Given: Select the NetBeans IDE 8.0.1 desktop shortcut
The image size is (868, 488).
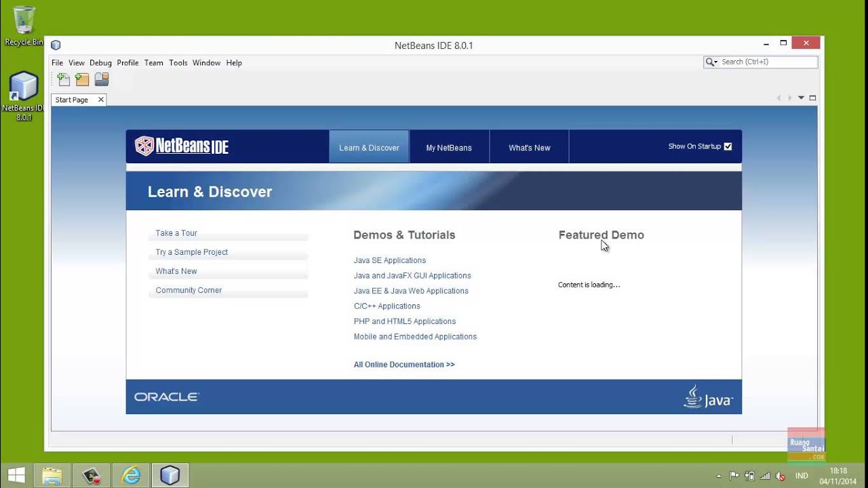Looking at the screenshot, I should coord(24,96).
